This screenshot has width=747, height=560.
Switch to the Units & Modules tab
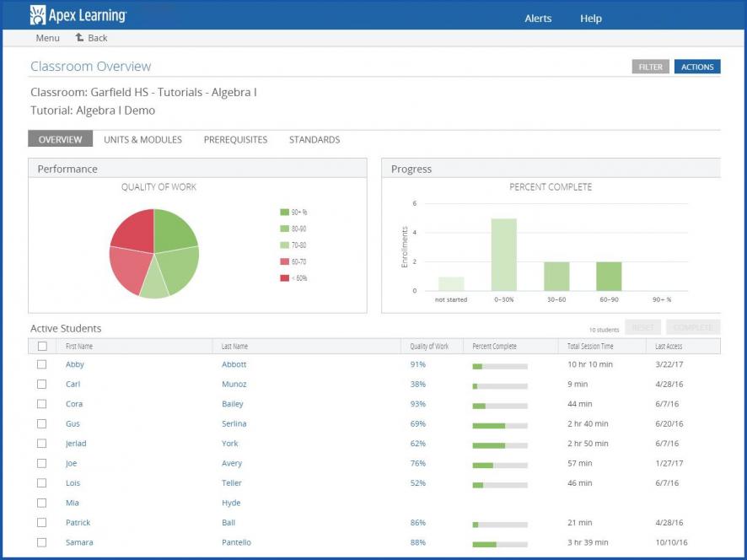tap(142, 140)
